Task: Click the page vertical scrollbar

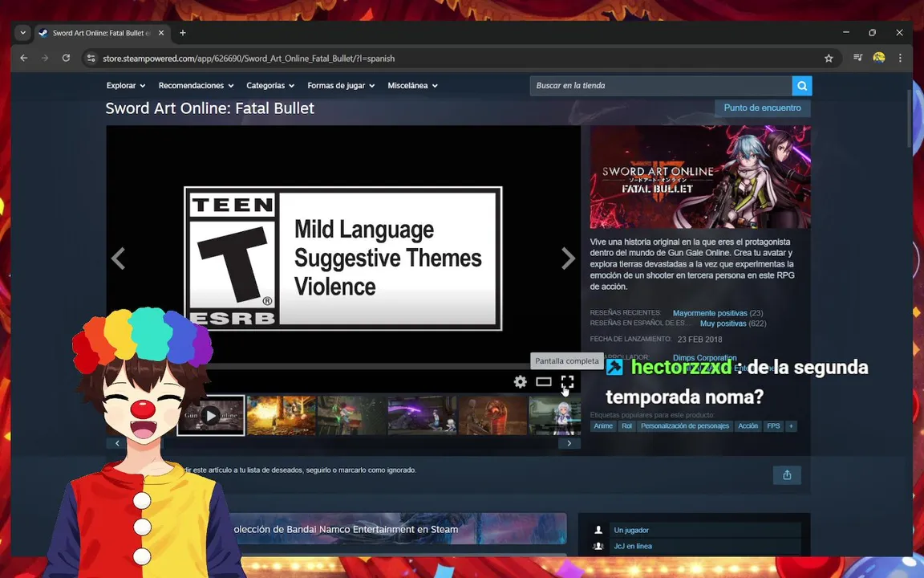Action: (910, 118)
